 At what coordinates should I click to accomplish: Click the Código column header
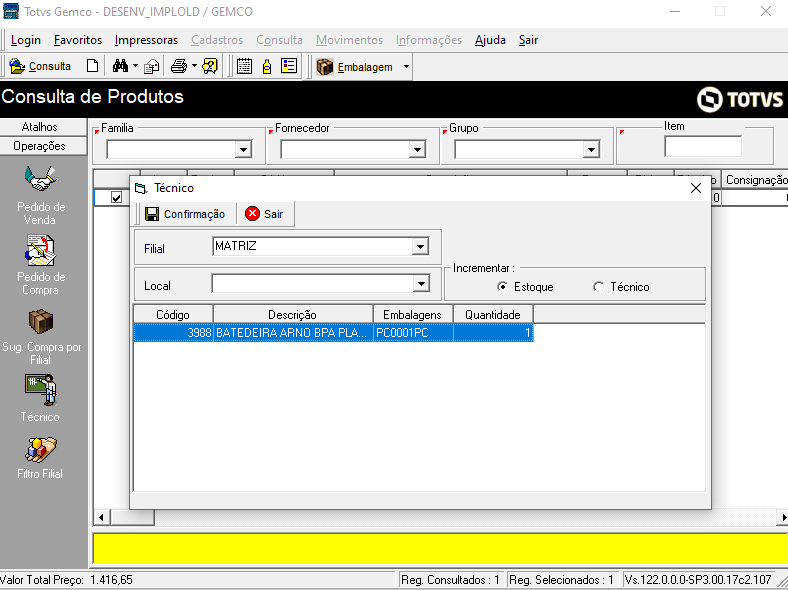pyautogui.click(x=173, y=315)
